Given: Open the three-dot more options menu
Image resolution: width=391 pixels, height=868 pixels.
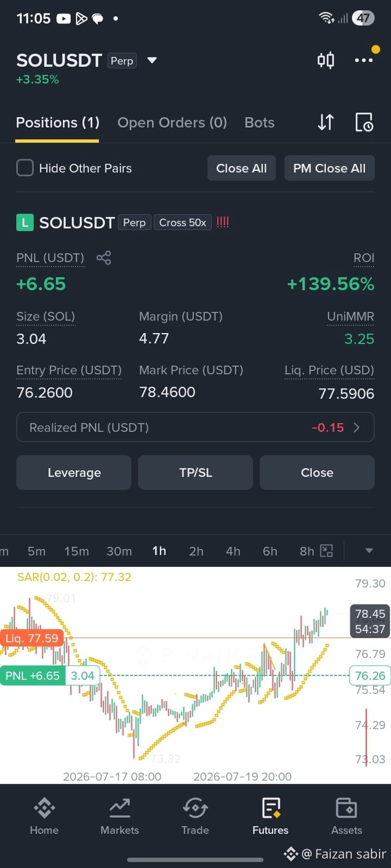Looking at the screenshot, I should click(x=364, y=60).
